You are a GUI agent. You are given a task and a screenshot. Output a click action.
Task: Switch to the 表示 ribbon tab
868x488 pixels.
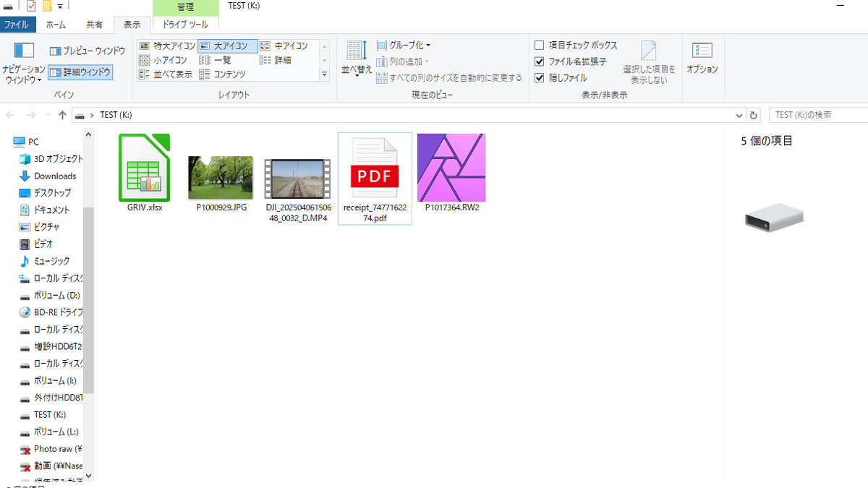(132, 24)
